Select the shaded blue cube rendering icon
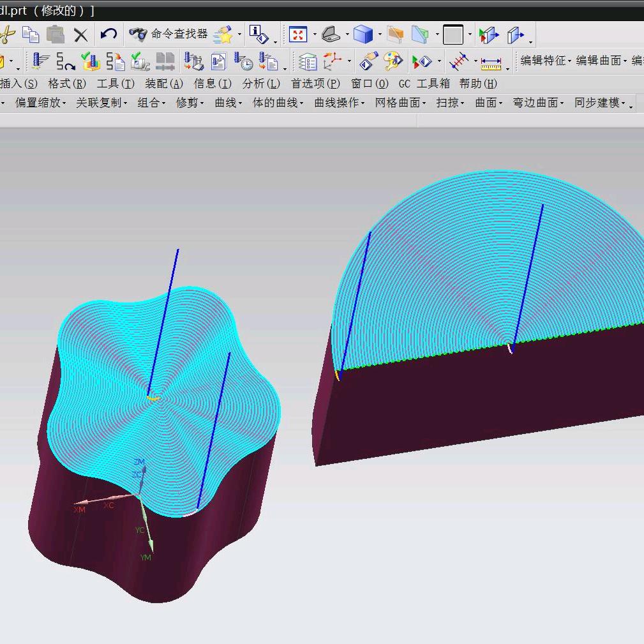644x644 pixels. click(x=363, y=34)
